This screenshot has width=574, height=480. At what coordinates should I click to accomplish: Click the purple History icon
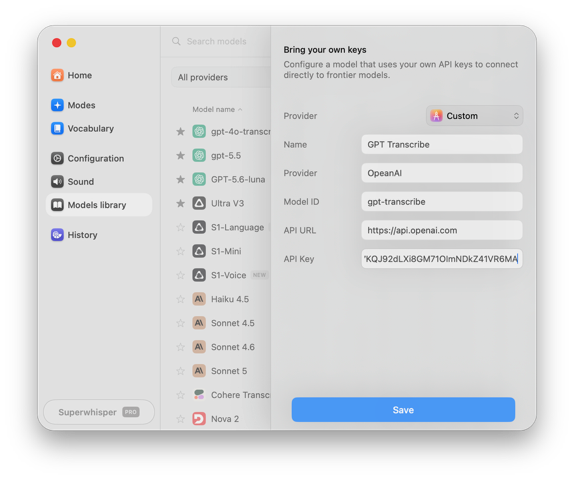[x=57, y=235]
